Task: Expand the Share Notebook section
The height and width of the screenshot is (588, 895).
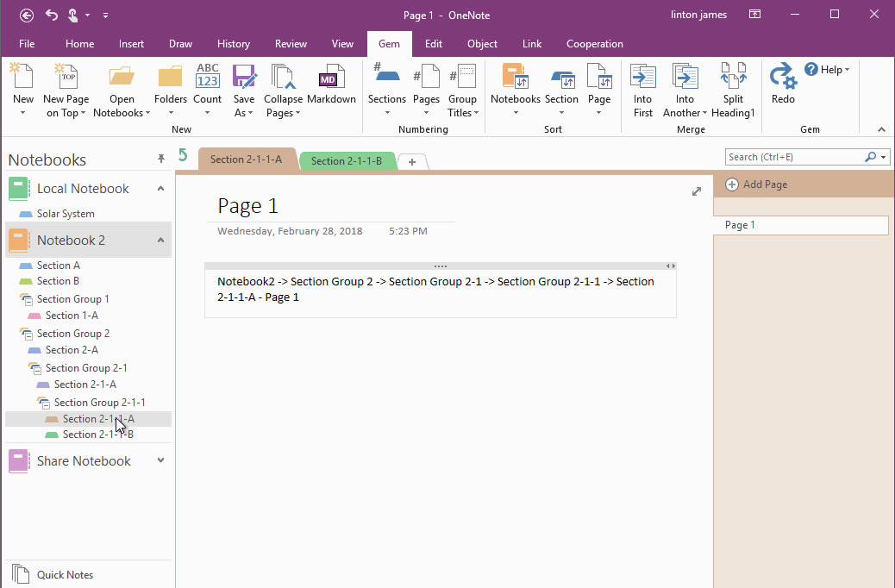Action: pos(159,460)
